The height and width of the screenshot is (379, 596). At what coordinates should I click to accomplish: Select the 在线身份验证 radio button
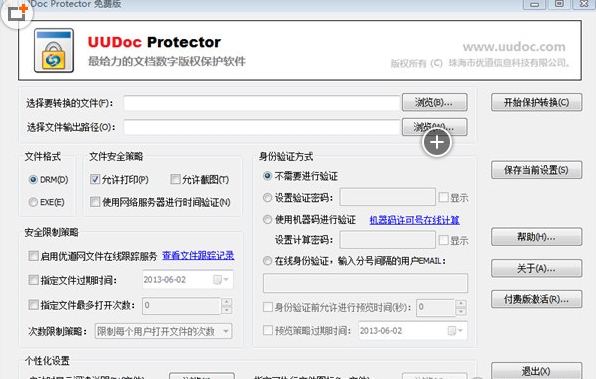tap(268, 260)
